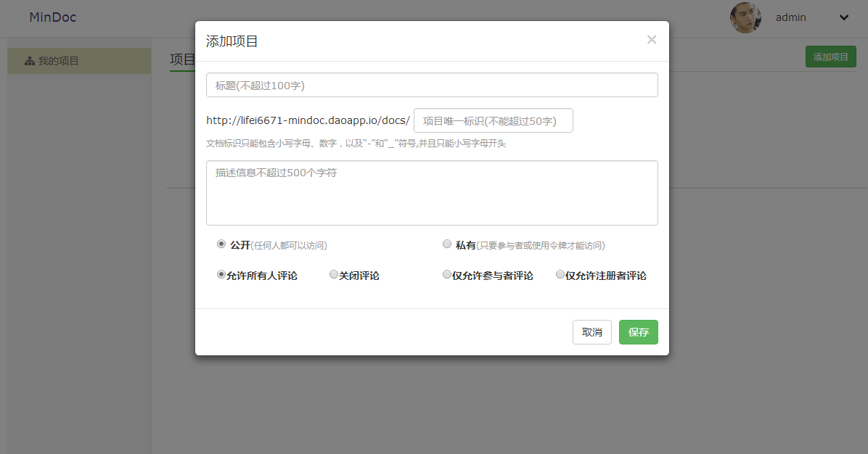Go to the MinDoc home logo
868x454 pixels.
pyautogui.click(x=53, y=17)
